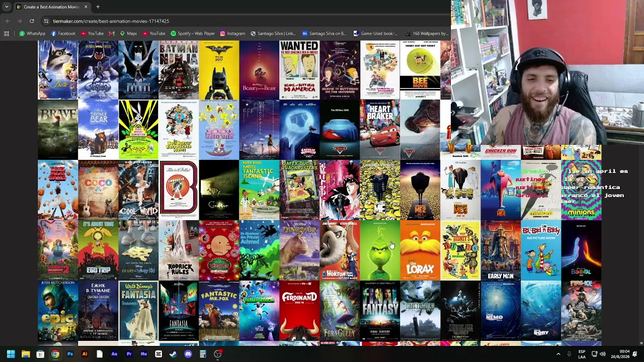Open Photoshop from the taskbar

pyautogui.click(x=70, y=354)
